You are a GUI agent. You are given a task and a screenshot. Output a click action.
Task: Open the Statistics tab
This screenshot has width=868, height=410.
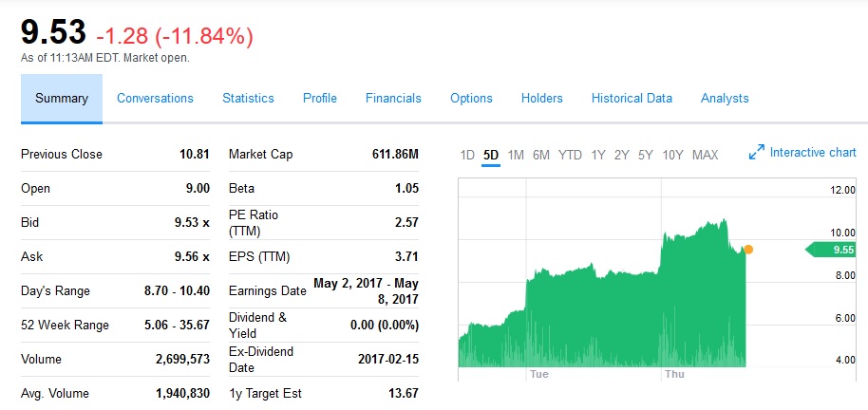248,99
